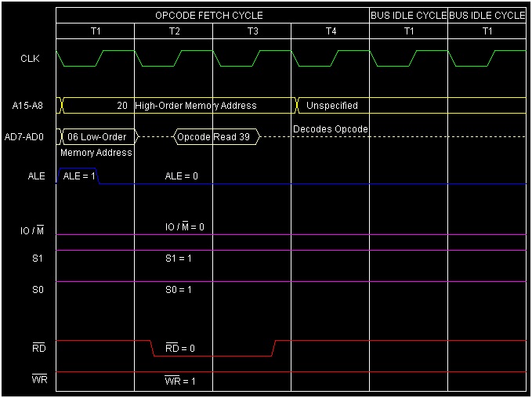Click the 'WR = 1' annotation

(180, 381)
